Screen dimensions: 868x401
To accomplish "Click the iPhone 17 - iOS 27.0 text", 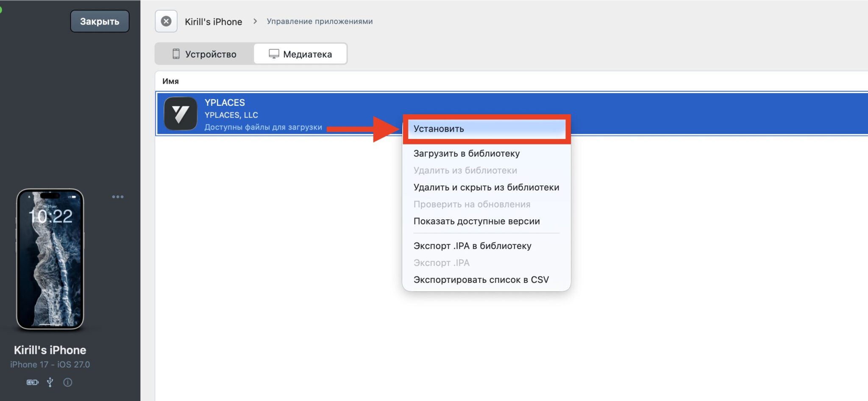I will pyautogui.click(x=50, y=365).
